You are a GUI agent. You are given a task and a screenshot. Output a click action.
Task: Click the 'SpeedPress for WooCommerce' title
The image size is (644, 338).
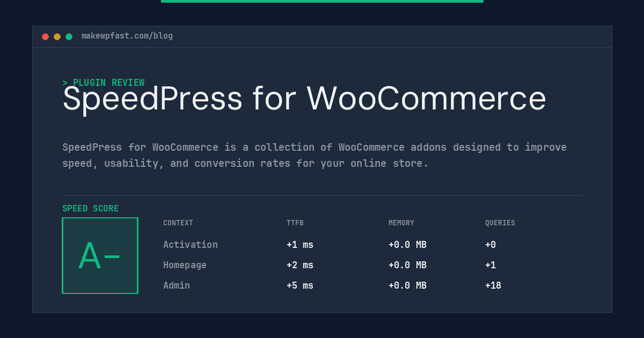coord(304,99)
